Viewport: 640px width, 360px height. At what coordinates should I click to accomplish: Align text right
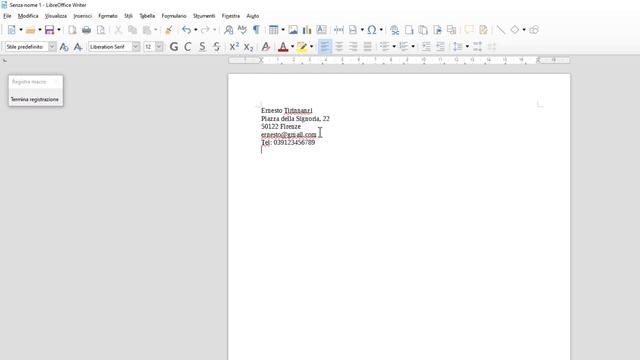(353, 47)
